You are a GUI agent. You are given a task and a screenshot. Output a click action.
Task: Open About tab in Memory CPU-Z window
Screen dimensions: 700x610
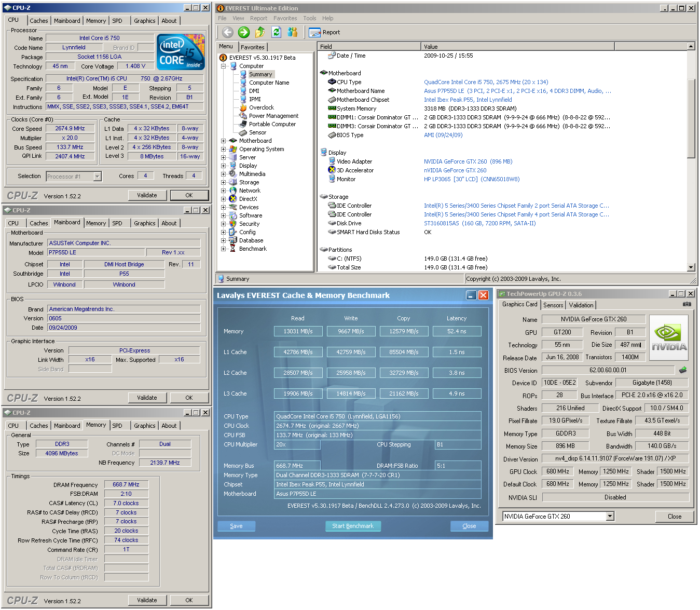tap(169, 426)
